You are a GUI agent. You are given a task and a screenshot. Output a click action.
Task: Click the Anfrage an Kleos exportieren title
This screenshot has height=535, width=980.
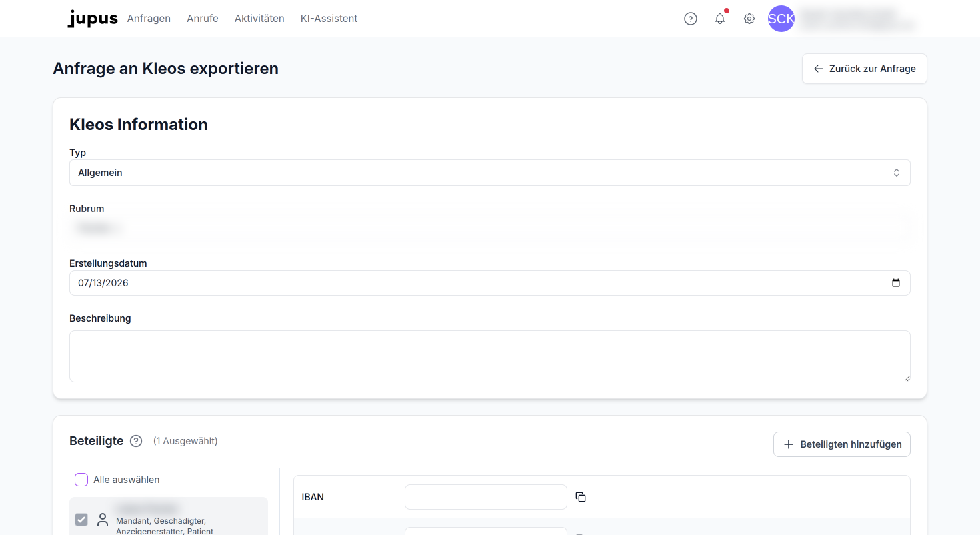pyautogui.click(x=166, y=69)
